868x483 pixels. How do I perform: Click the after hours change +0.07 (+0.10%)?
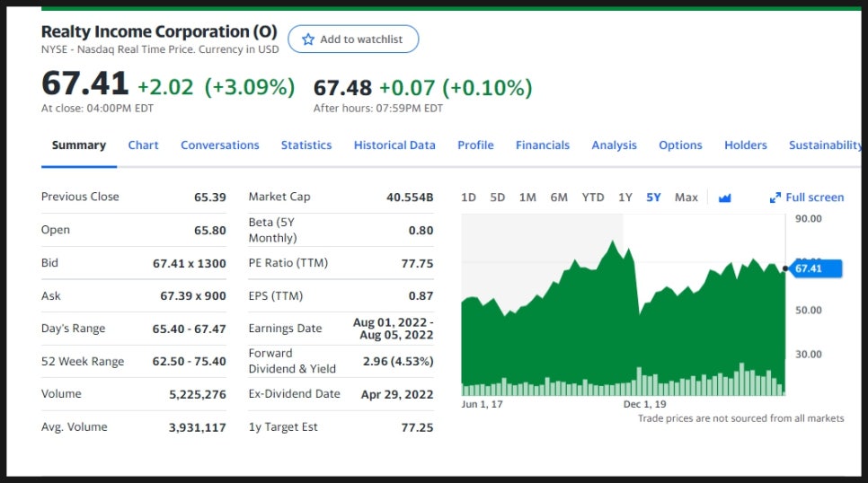click(456, 88)
